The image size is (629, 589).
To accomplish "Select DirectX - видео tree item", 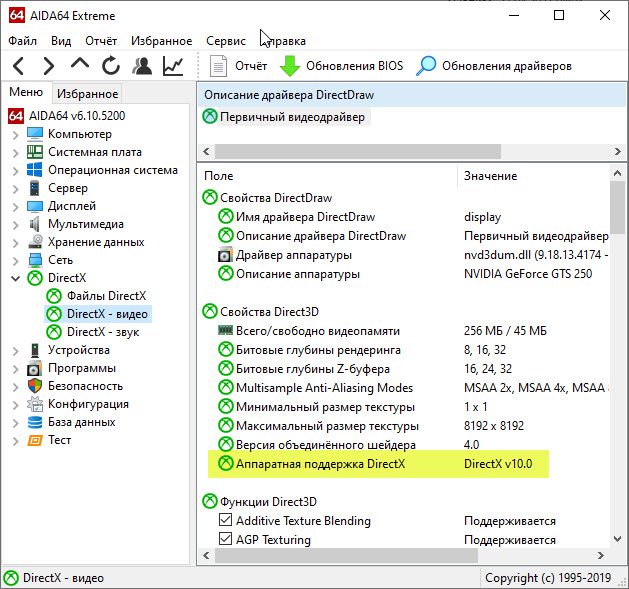I will coord(107,314).
